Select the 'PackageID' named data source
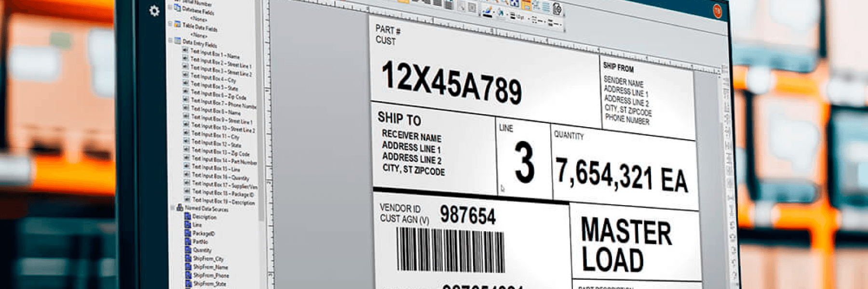 tap(203, 233)
